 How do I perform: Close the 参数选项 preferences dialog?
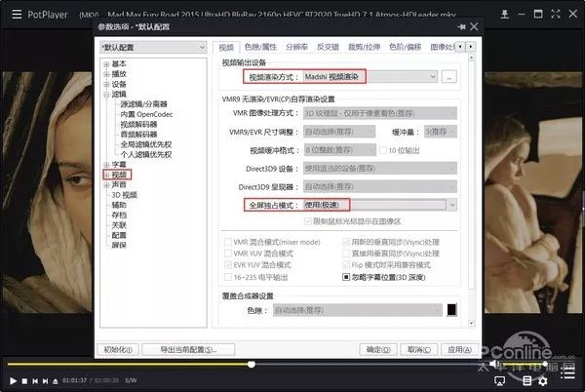pos(474,27)
